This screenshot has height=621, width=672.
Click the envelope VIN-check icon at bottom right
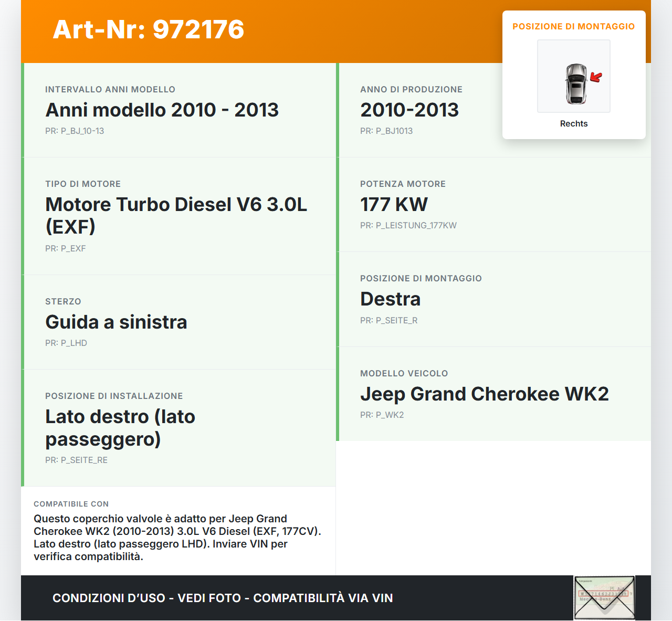pyautogui.click(x=604, y=598)
